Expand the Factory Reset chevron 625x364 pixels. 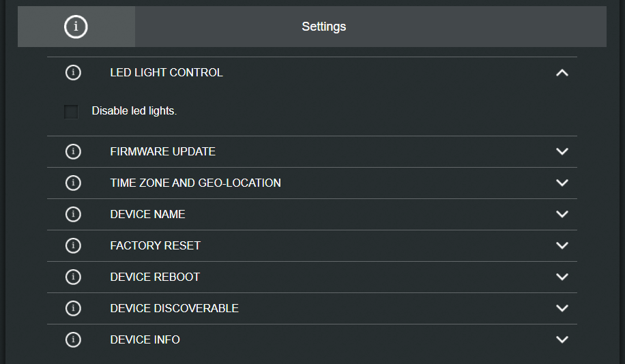(562, 245)
